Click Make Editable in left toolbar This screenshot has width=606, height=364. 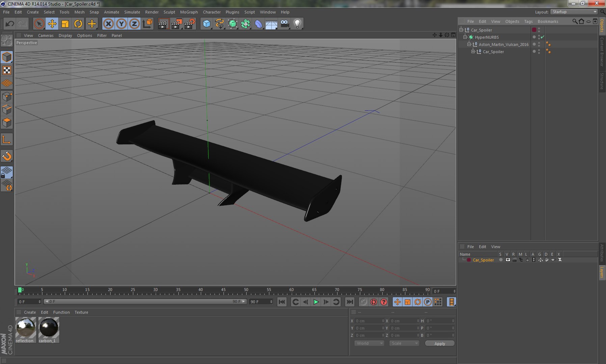(7, 40)
